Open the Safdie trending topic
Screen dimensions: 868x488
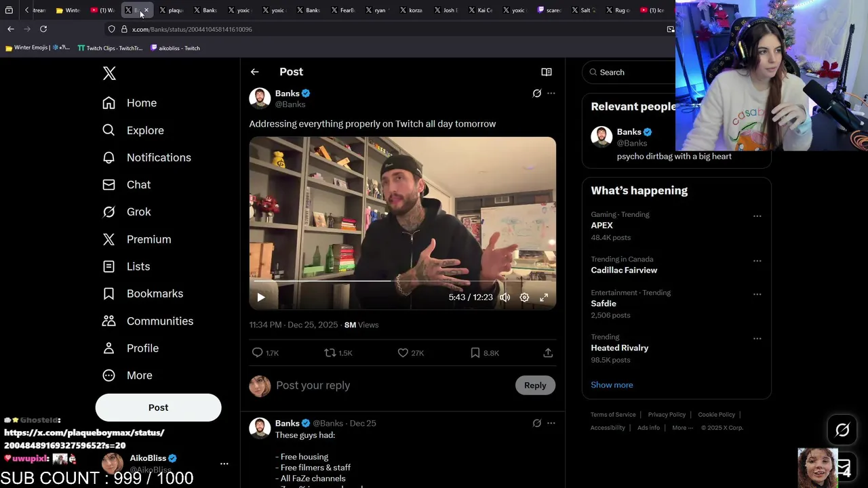pyautogui.click(x=604, y=304)
